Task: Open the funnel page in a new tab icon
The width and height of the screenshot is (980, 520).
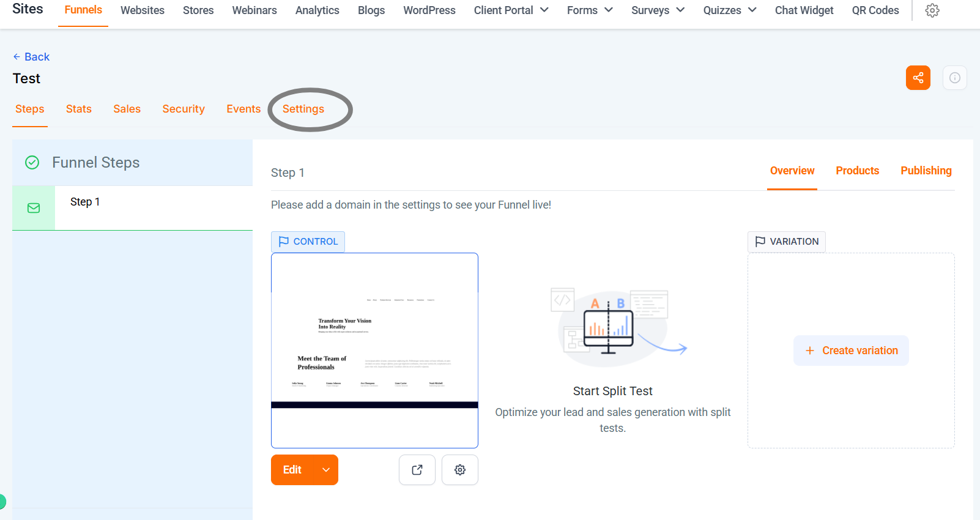Action: pos(417,469)
